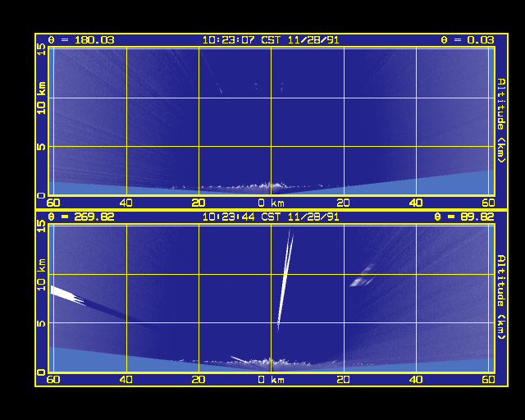Click the 10 km altitude tick in the 10:23:44 plot

[x=41, y=275]
